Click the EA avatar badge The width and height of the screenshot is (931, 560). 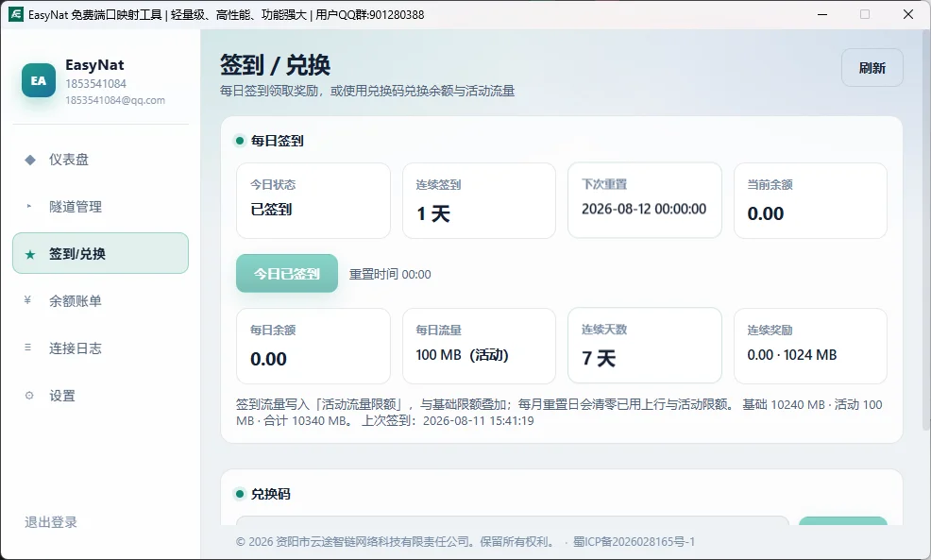[39, 80]
